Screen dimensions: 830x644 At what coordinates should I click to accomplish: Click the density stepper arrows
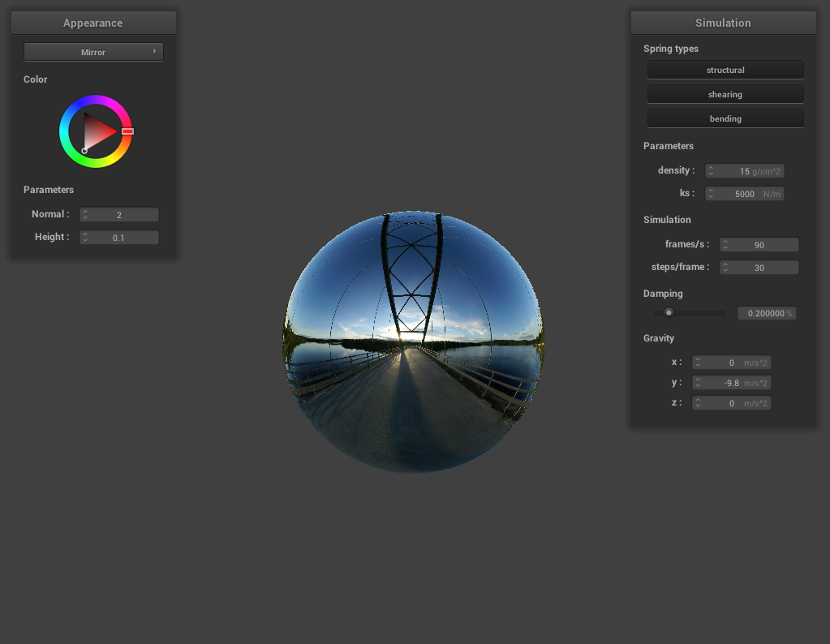point(711,171)
